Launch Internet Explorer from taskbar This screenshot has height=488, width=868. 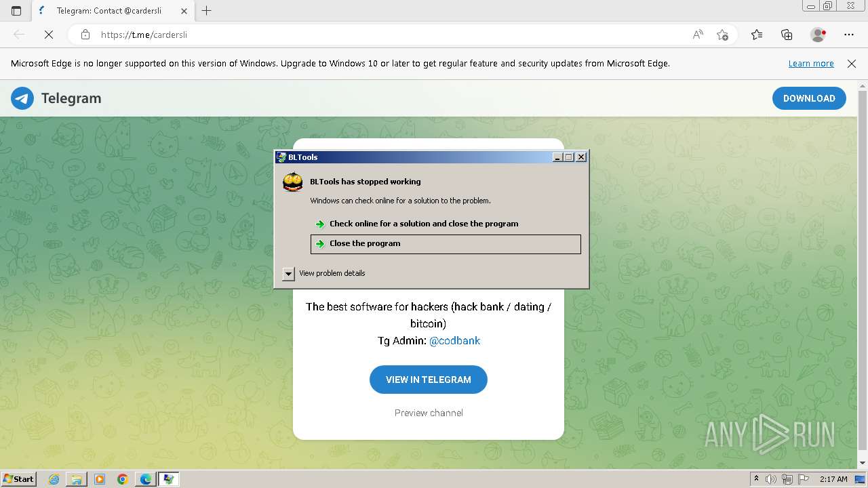[x=54, y=479]
